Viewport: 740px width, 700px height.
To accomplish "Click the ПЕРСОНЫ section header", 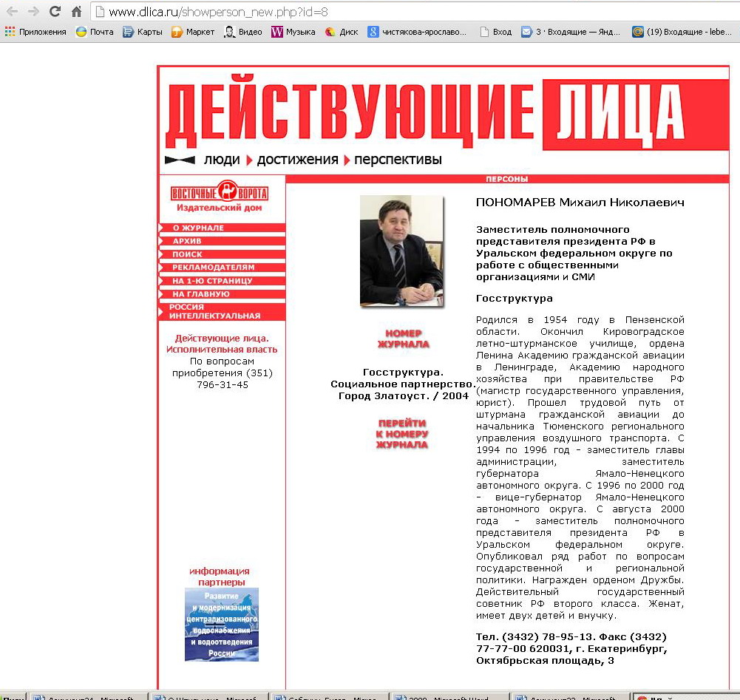I will [x=507, y=179].
